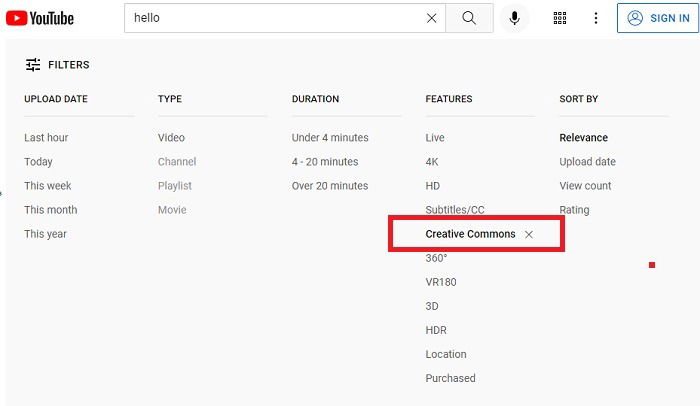Select the Channel type filter
This screenshot has height=406, width=700.
pyautogui.click(x=177, y=162)
